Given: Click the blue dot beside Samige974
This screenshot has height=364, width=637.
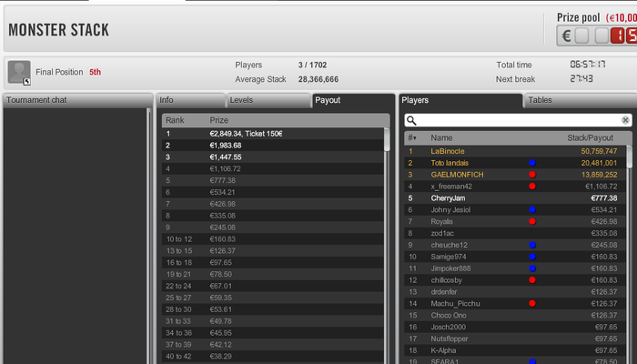Looking at the screenshot, I should point(532,257).
